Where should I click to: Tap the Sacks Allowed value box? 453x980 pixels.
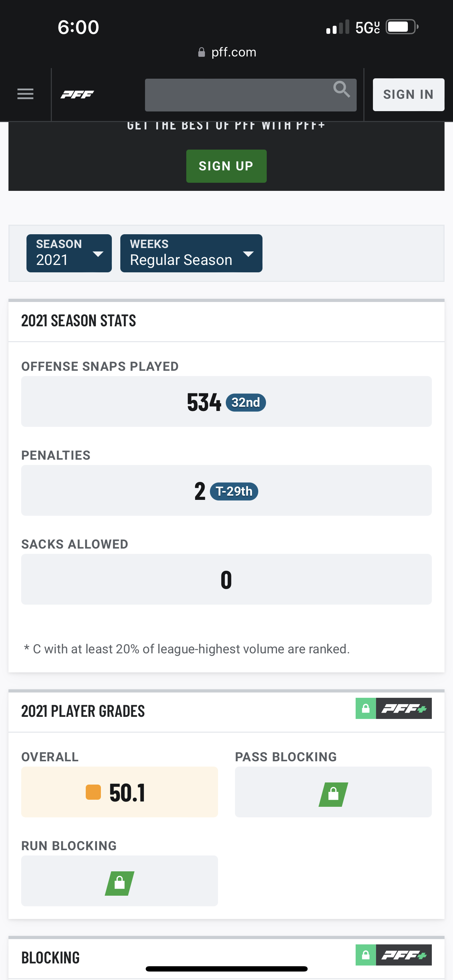(x=226, y=579)
